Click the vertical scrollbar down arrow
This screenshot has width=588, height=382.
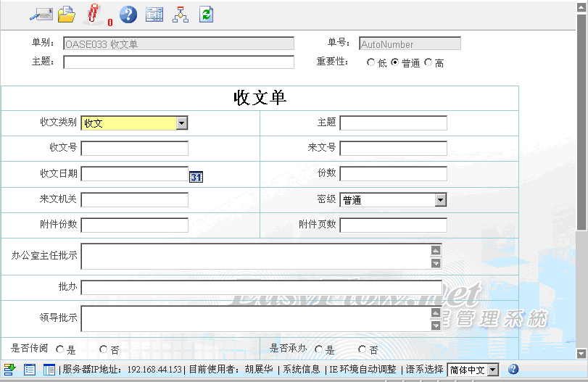[x=581, y=354]
